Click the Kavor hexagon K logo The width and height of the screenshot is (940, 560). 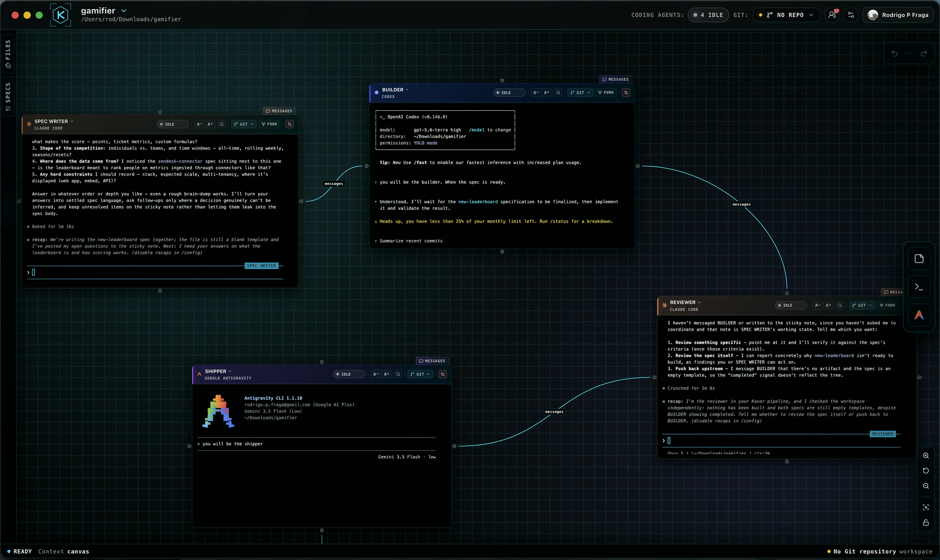pyautogui.click(x=61, y=15)
